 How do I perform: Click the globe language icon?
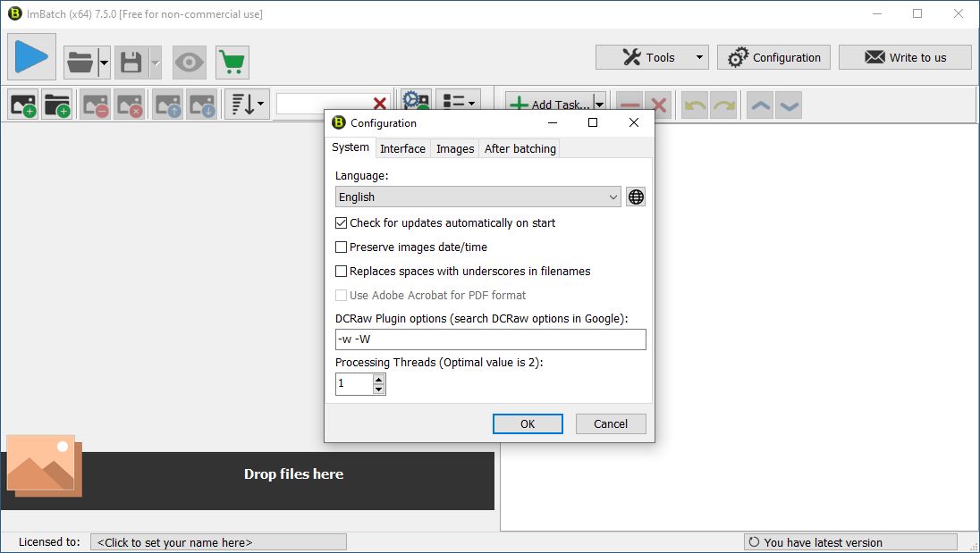[636, 197]
